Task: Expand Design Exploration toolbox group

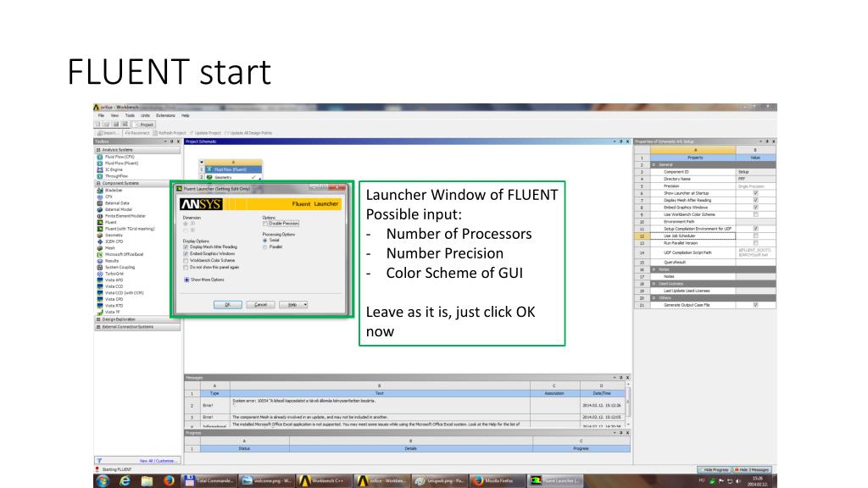Action: click(x=98, y=319)
